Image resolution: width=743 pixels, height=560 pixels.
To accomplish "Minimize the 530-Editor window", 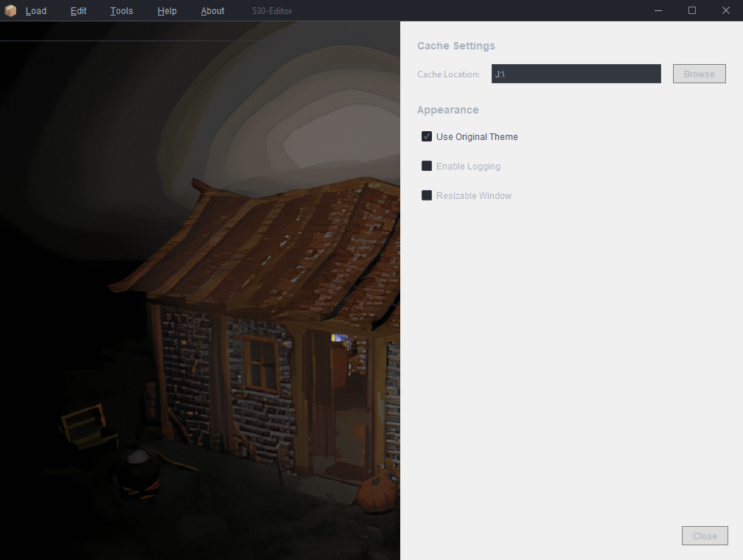I will tap(658, 10).
